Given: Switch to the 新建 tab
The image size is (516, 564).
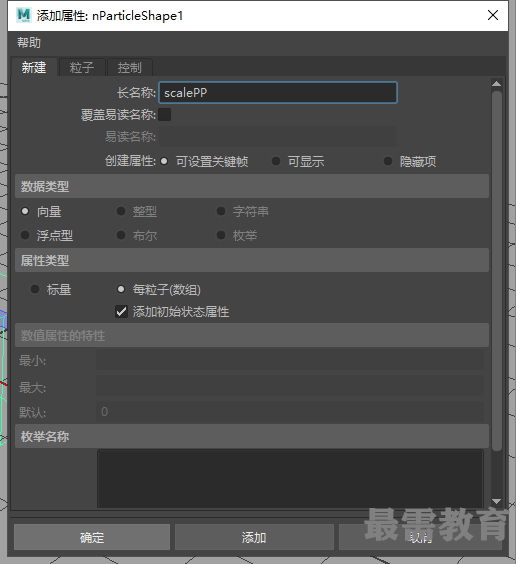Looking at the screenshot, I should click(x=34, y=67).
